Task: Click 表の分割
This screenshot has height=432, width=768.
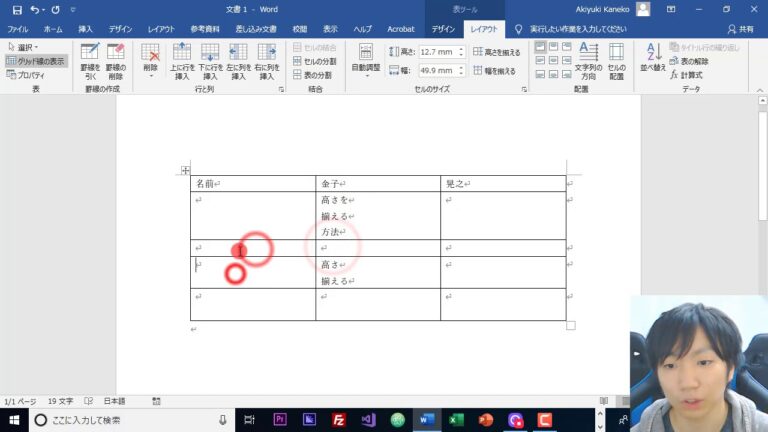Action: coord(312,75)
